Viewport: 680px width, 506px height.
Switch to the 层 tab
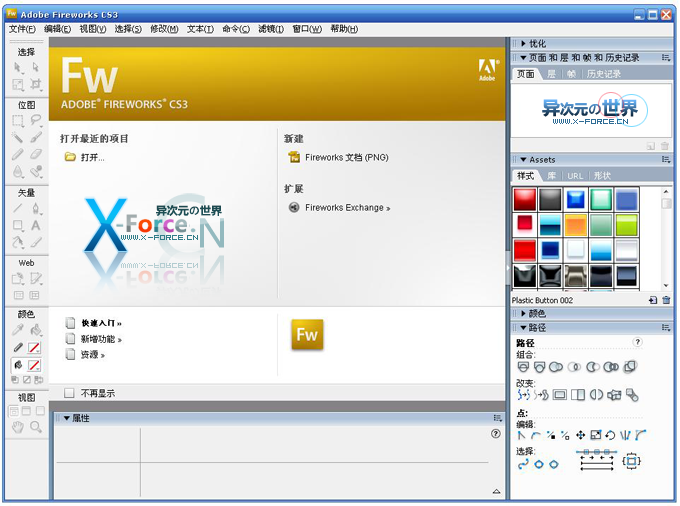point(551,74)
